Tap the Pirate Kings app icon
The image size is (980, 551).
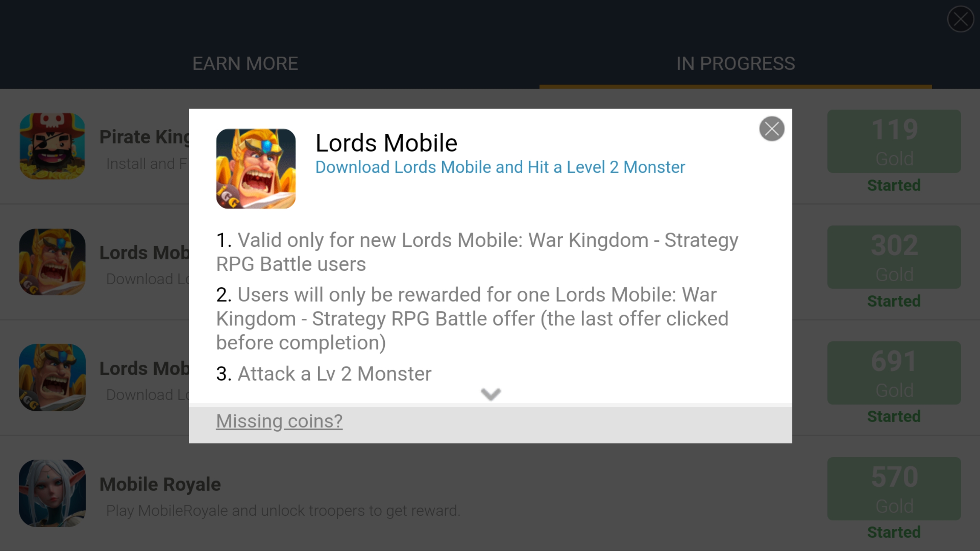pyautogui.click(x=52, y=146)
